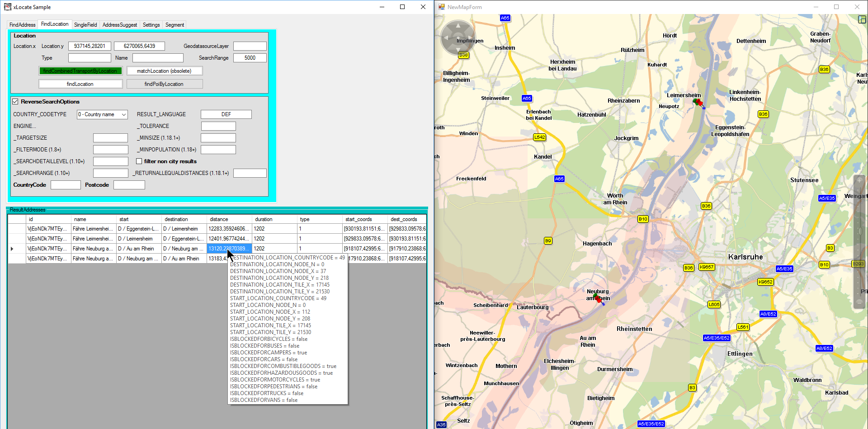Open the AddressSuggest tab
868x429 pixels.
119,25
